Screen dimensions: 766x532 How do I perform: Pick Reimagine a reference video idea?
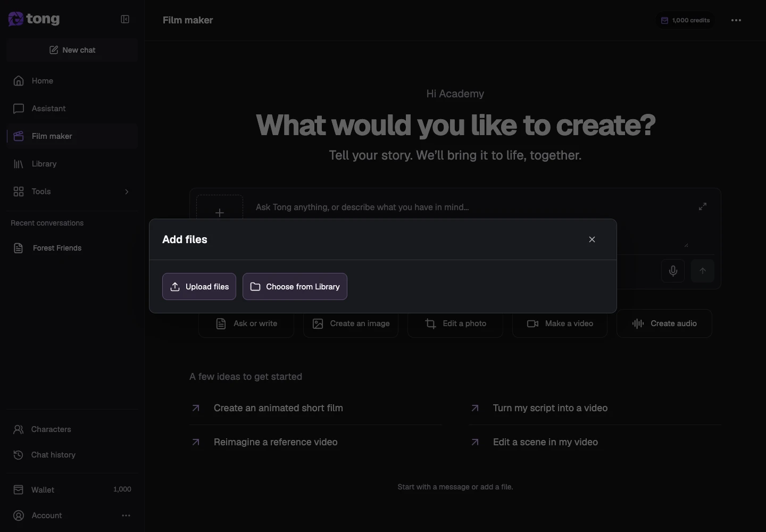315,442
